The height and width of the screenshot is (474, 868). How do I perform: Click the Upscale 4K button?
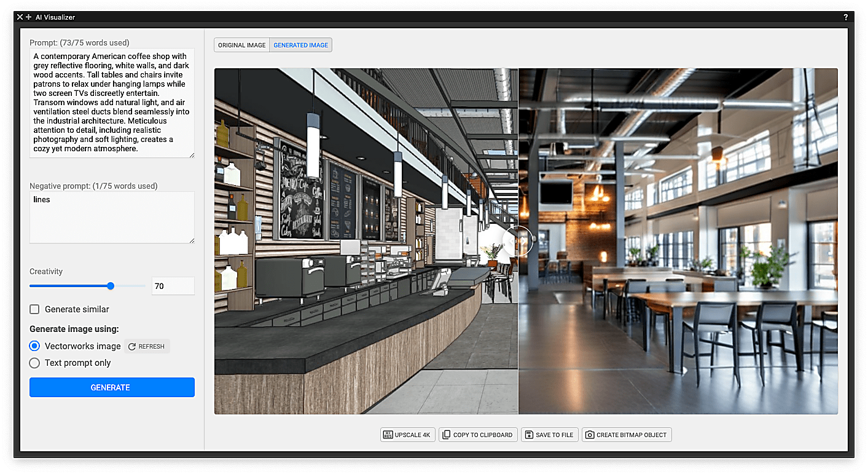(408, 435)
